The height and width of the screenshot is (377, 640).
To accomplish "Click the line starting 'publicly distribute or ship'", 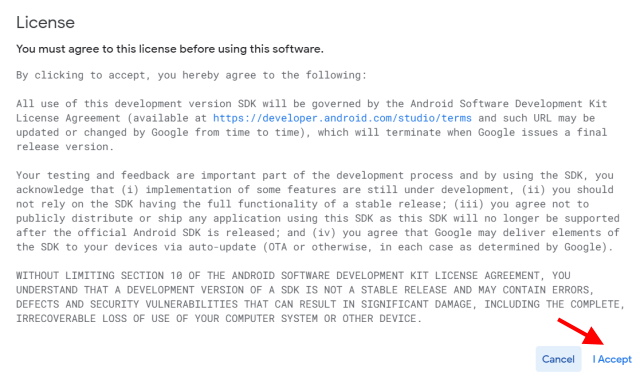I will (x=318, y=218).
